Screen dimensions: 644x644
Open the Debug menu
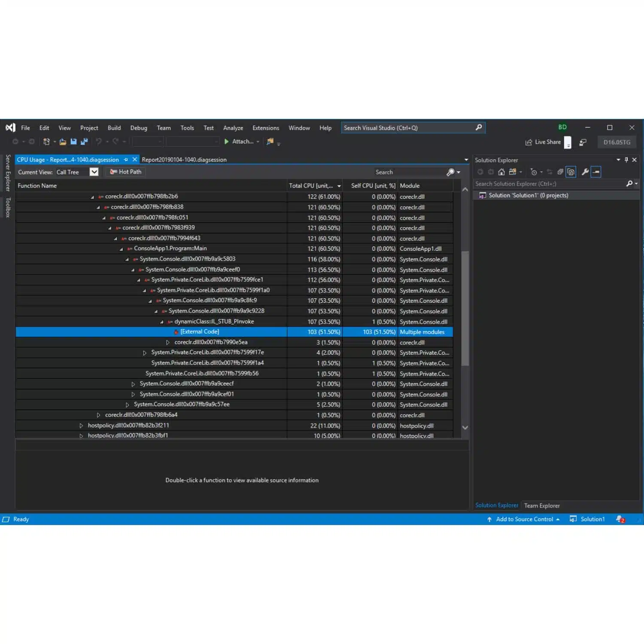pos(139,128)
